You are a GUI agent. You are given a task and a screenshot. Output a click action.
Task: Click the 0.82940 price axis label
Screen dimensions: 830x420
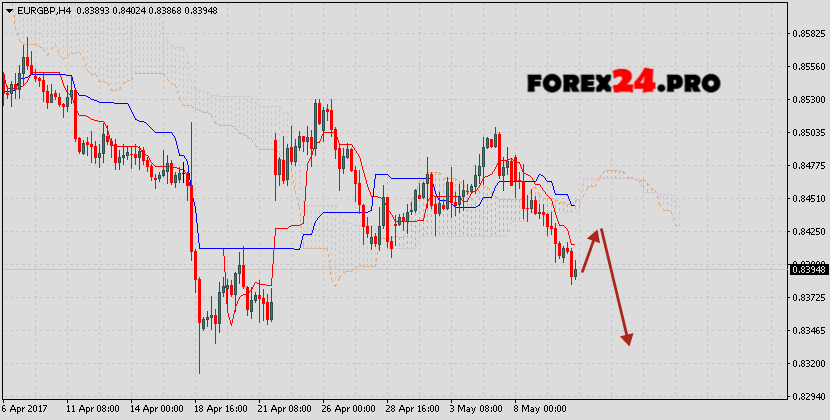pyautogui.click(x=808, y=397)
